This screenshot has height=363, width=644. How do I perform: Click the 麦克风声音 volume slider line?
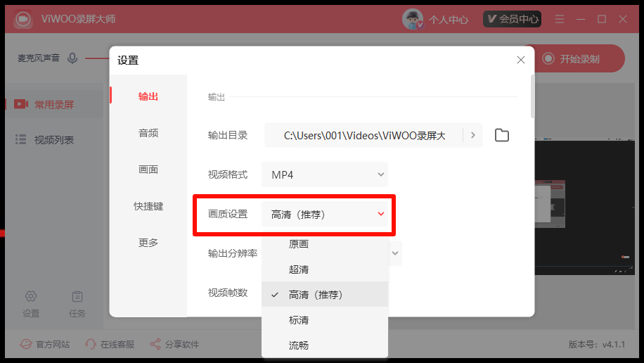[x=97, y=58]
